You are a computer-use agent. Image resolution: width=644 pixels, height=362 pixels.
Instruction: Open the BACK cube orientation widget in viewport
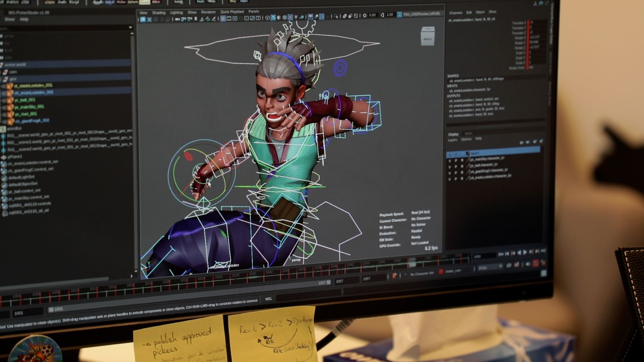(x=426, y=39)
